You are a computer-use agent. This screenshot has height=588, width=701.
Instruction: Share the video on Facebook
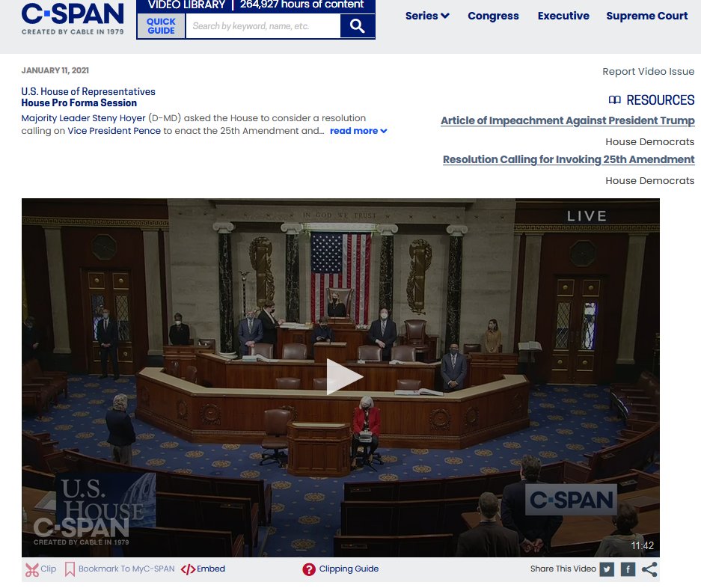pyautogui.click(x=628, y=569)
